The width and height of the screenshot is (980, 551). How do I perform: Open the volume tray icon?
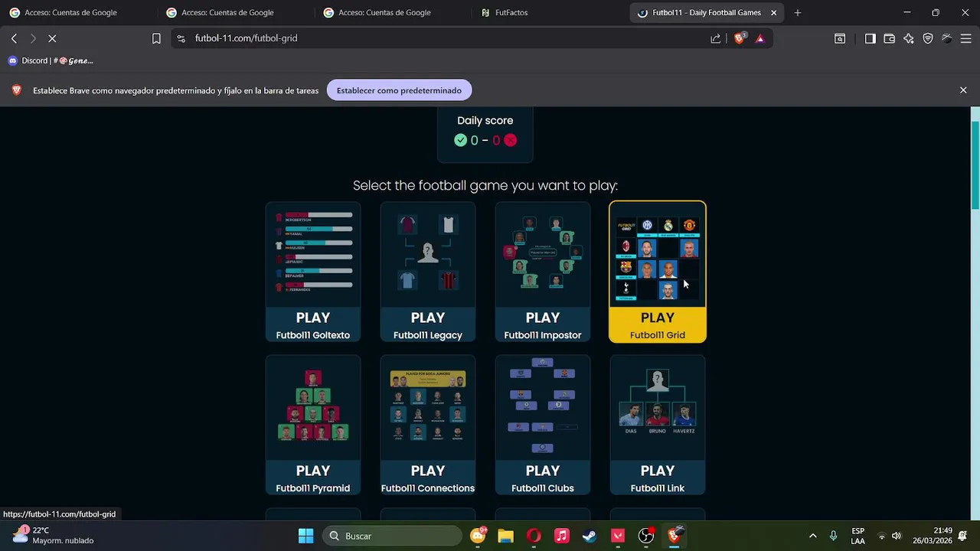tap(897, 536)
